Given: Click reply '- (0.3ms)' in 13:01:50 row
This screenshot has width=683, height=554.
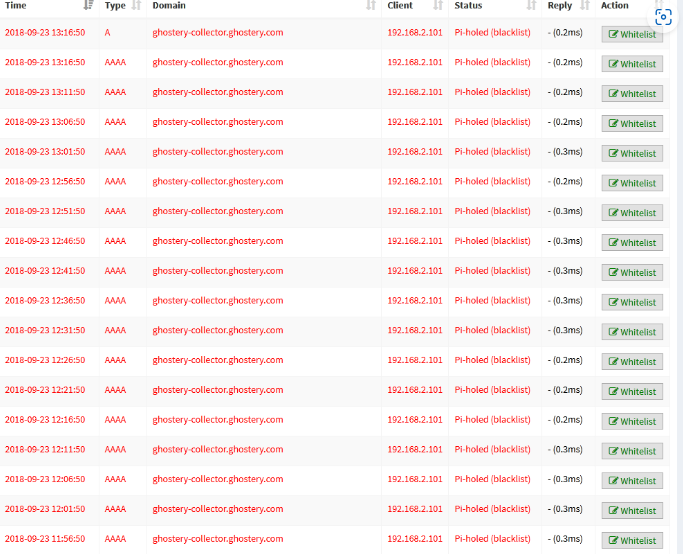Looking at the screenshot, I should pyautogui.click(x=565, y=152).
